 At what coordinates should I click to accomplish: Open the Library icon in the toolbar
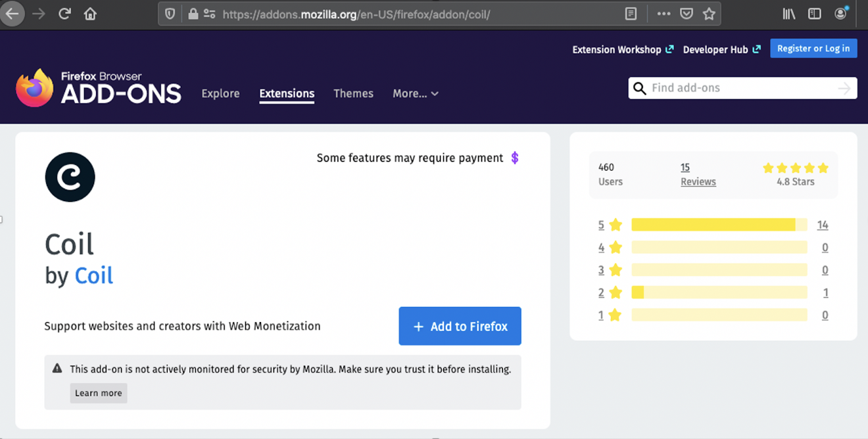pyautogui.click(x=789, y=14)
